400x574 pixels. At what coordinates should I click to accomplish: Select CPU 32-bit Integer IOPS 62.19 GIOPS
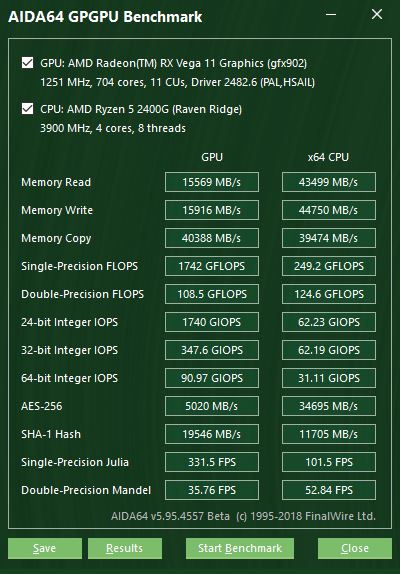(329, 350)
